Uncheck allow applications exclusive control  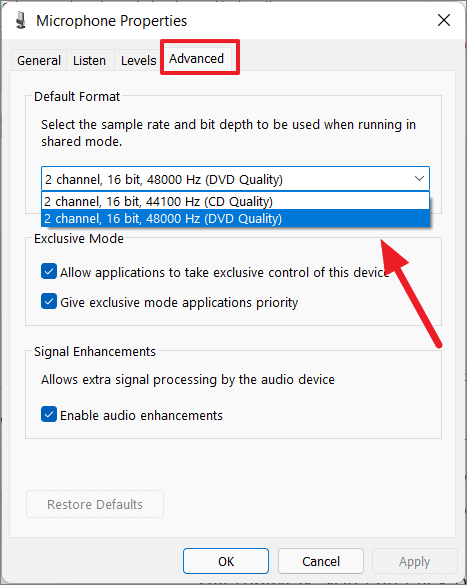[x=49, y=272]
